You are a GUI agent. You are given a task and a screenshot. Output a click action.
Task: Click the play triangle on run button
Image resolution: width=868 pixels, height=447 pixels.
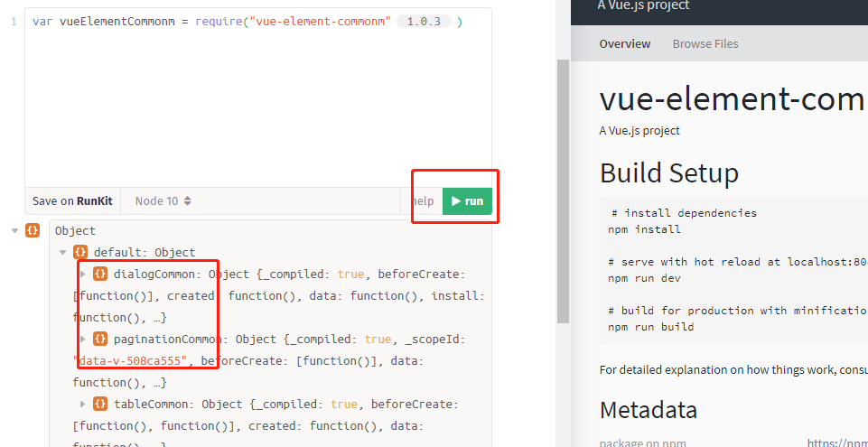(x=456, y=200)
